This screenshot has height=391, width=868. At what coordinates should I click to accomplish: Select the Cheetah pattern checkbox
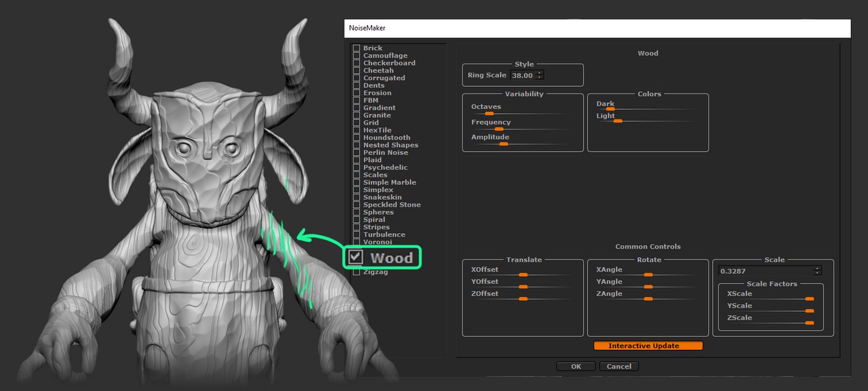(357, 70)
